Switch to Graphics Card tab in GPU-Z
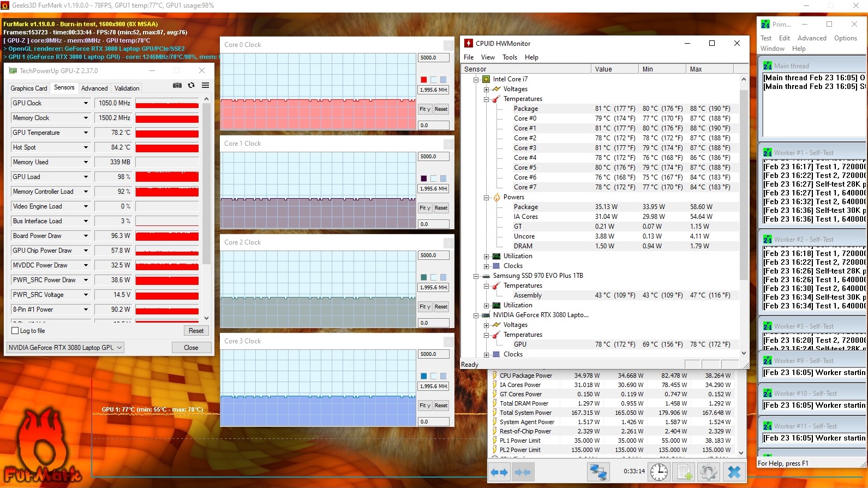Viewport: 868px width, 488px height. (29, 88)
